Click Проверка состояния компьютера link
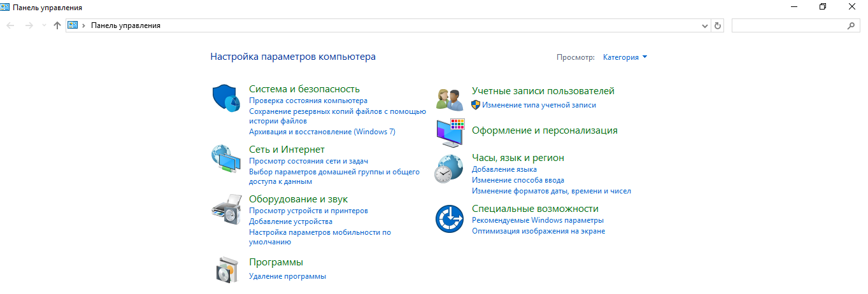The height and width of the screenshot is (294, 868). [x=308, y=101]
